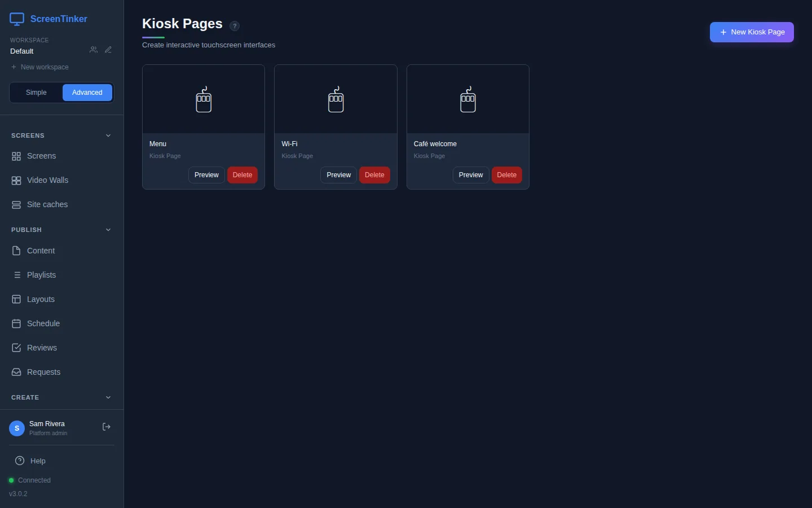
Task: Click the Sam Rivera avatar circle
Action: point(17,428)
